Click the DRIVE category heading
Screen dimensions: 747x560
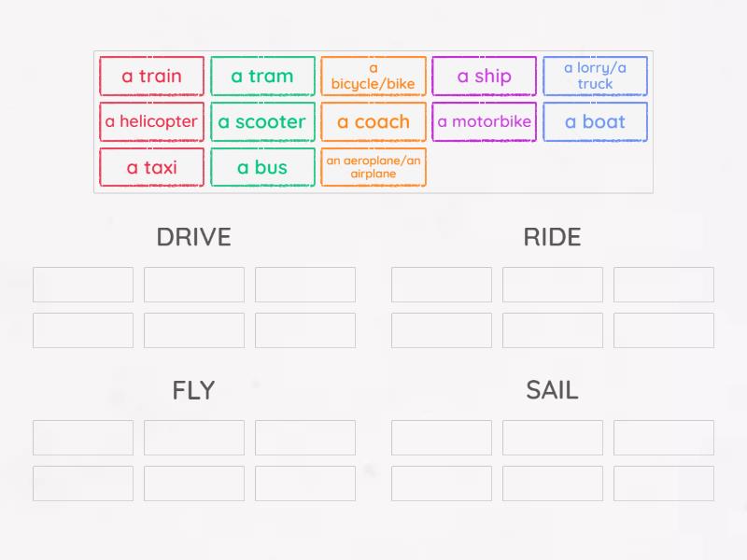tap(193, 237)
